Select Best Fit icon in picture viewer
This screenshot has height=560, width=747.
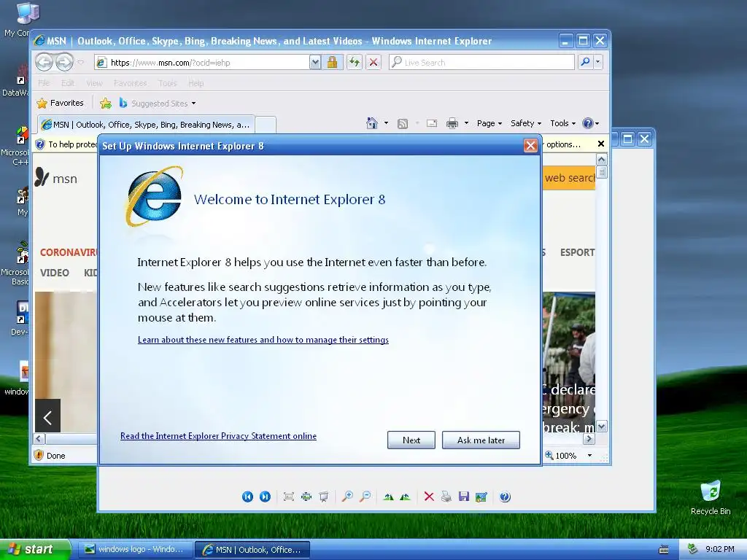[288, 497]
